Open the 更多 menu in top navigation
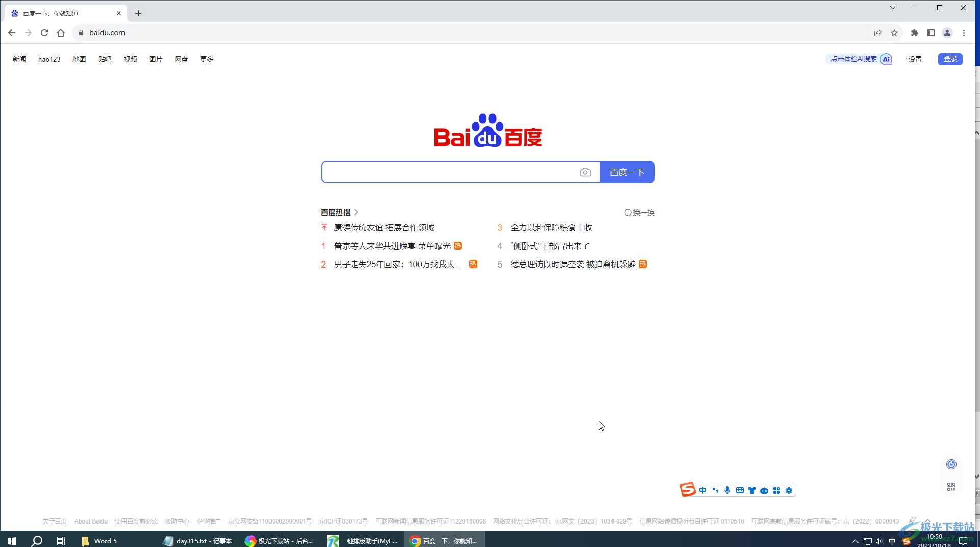The width and height of the screenshot is (980, 547). (207, 59)
